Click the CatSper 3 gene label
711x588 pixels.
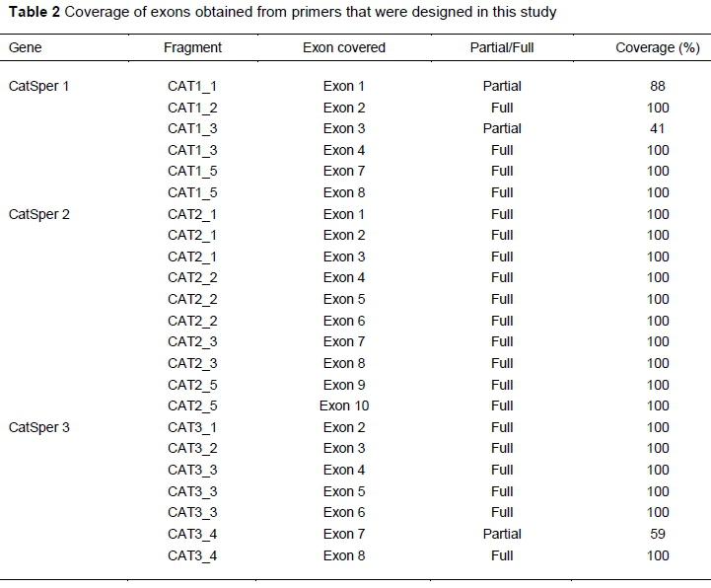(x=39, y=427)
